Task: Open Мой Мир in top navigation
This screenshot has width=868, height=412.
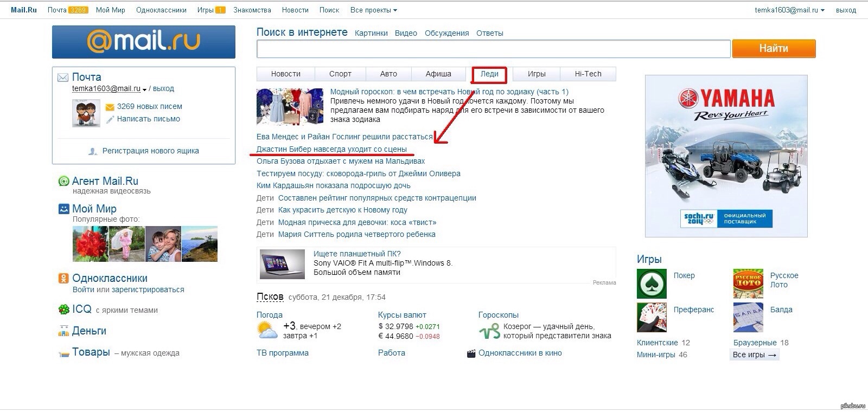Action: (111, 10)
